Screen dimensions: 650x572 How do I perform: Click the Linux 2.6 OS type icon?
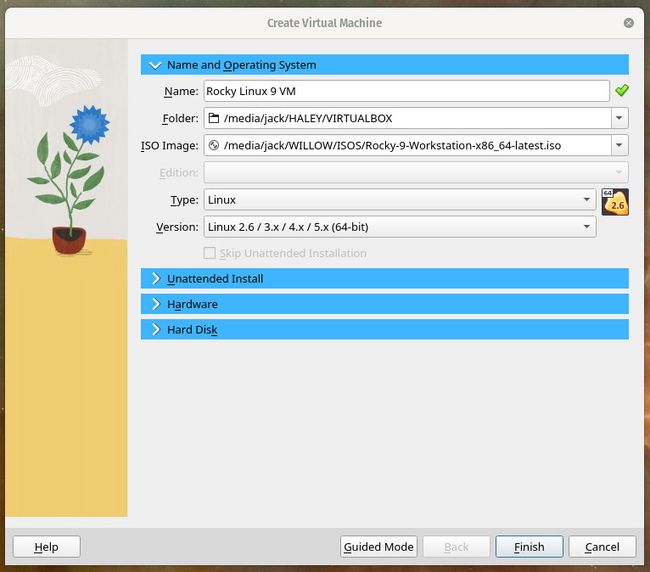click(x=615, y=202)
